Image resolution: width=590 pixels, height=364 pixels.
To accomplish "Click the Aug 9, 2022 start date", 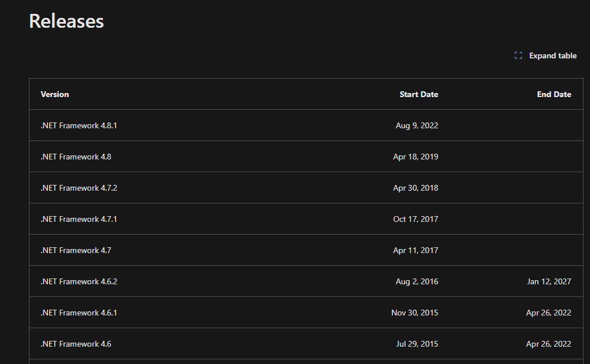I will 417,125.
